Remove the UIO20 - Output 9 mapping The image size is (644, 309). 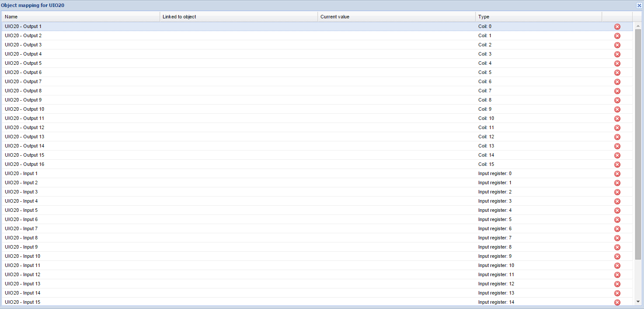click(617, 100)
